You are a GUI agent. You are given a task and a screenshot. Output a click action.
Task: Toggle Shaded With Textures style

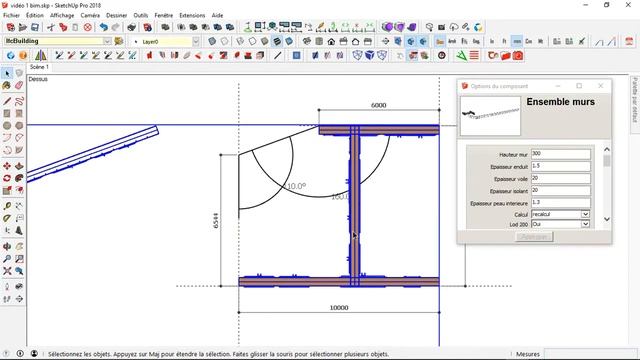click(277, 41)
